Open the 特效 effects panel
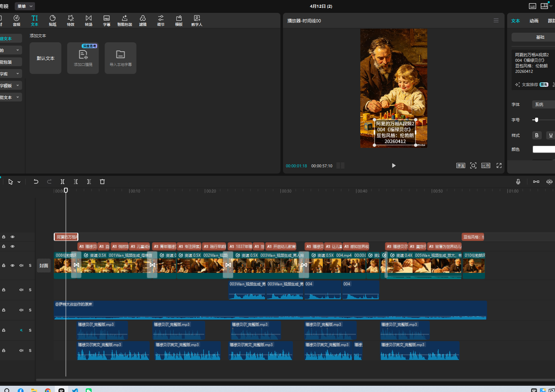555x392 pixels. [71, 21]
